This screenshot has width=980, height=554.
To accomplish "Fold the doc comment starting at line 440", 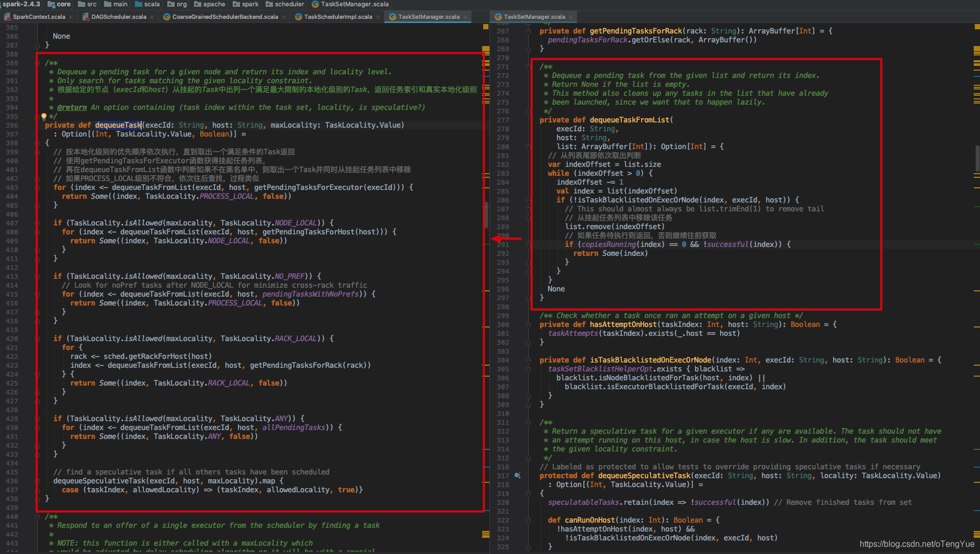I will click(38, 516).
